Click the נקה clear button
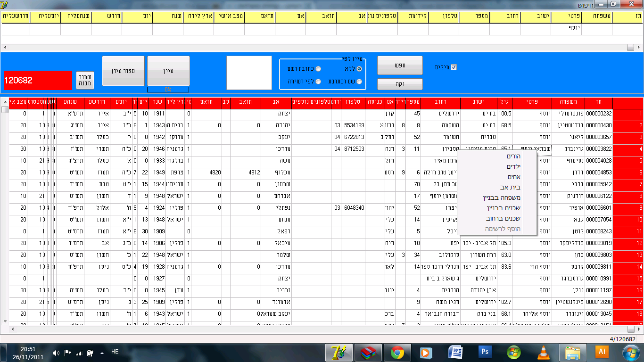The width and height of the screenshot is (644, 362). click(x=400, y=84)
